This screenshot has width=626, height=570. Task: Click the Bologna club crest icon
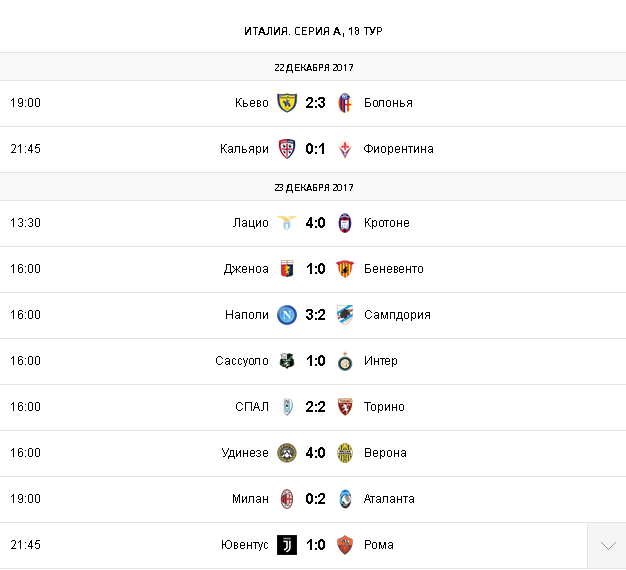point(345,103)
